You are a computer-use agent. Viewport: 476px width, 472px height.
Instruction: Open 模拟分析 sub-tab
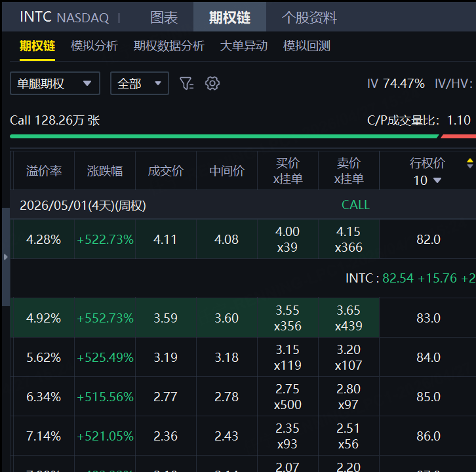tap(94, 46)
